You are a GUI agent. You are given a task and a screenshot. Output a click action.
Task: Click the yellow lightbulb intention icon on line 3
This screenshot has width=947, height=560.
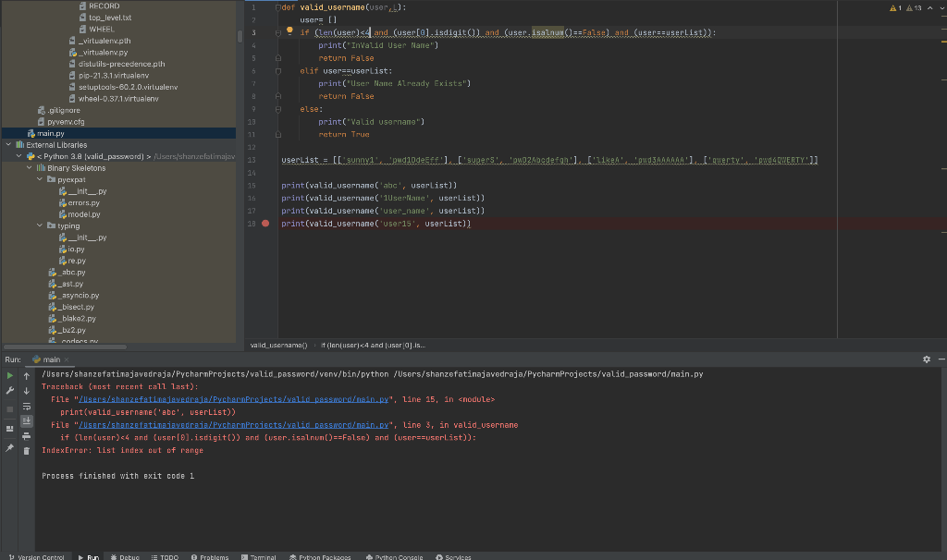289,30
